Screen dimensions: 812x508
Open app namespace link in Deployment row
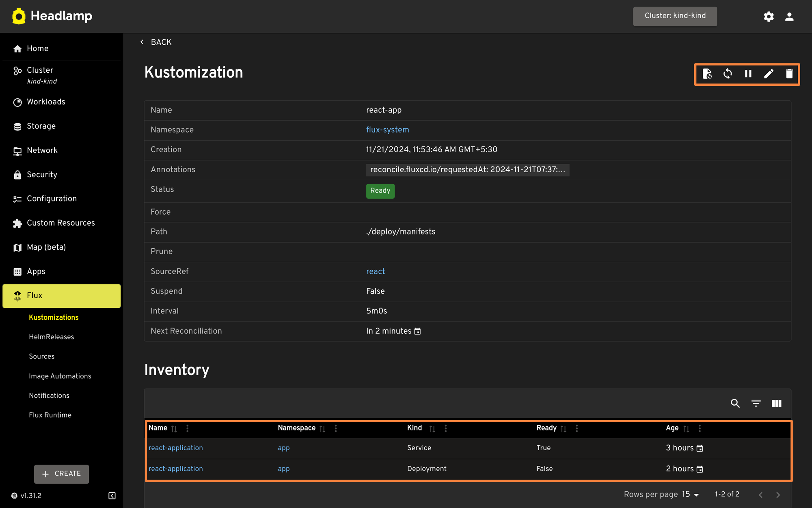[284, 469]
